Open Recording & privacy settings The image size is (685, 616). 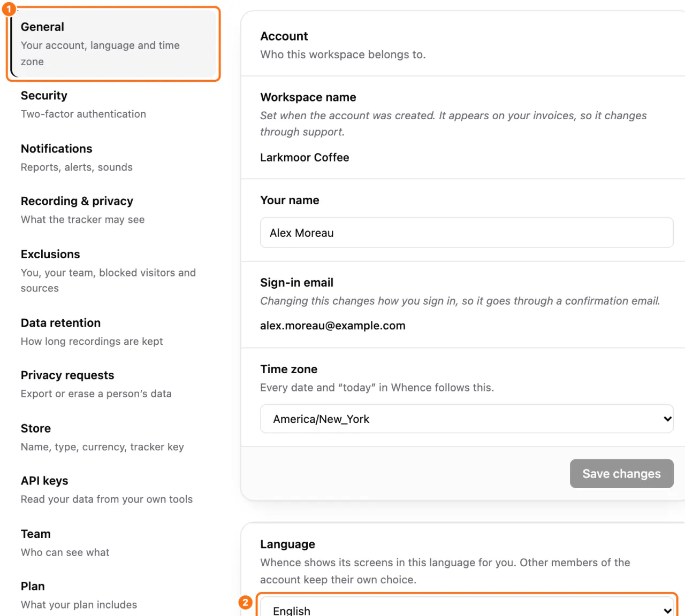(x=113, y=210)
